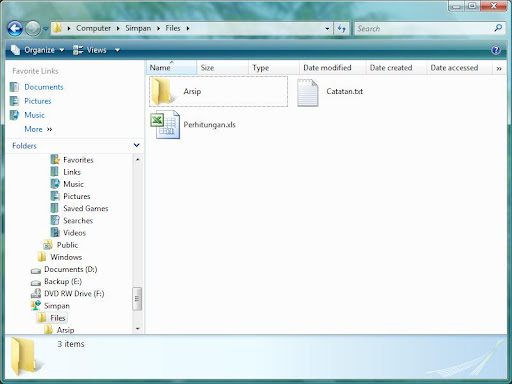Viewport: 512px width, 384px height.
Task: Click the folder tree scroll up arrow
Action: click(137, 160)
